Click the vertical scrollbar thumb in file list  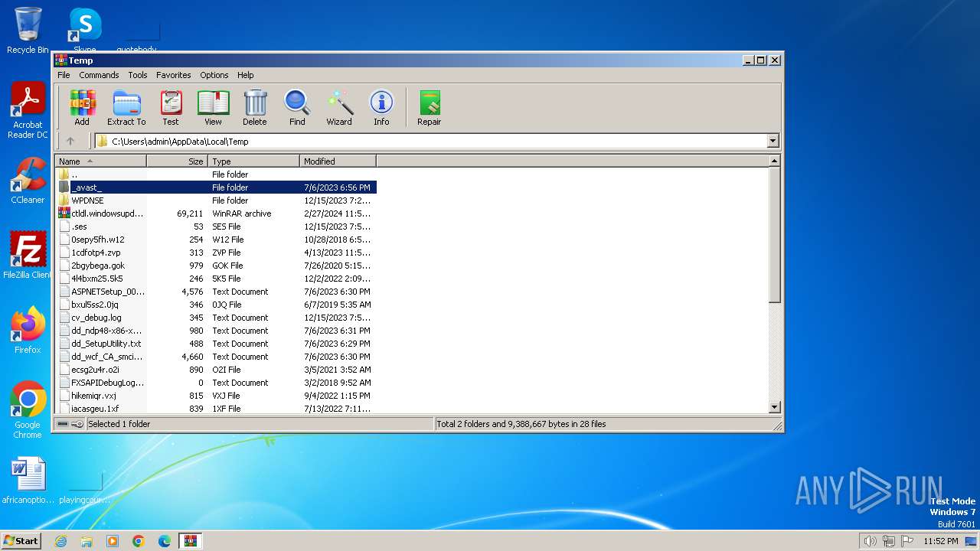click(x=774, y=234)
